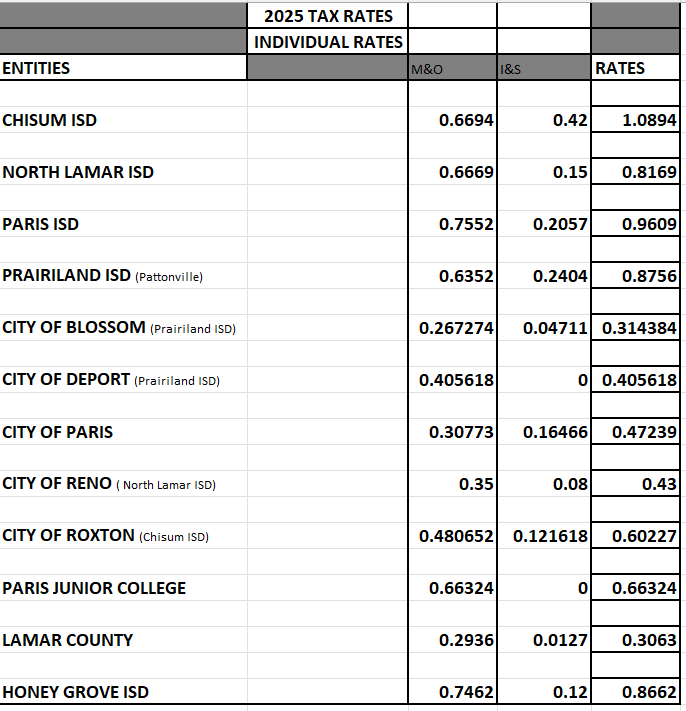Click North Lamar ISD M&O value 0.6669
The image size is (686, 711).
(452, 172)
